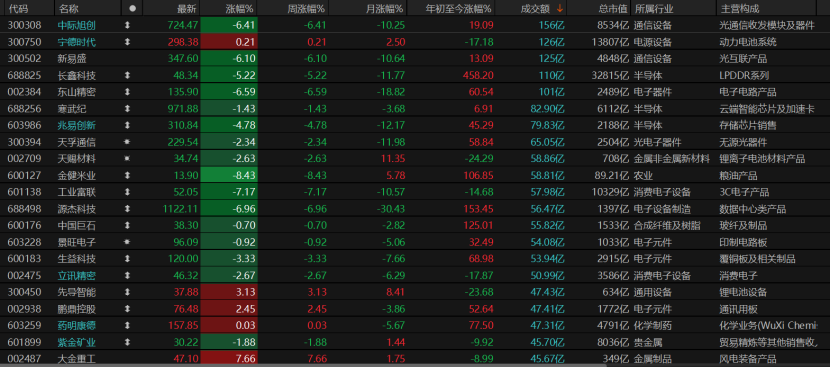Open the 中际旭创 stock name
Image resolution: width=830 pixels, height=367 pixels.
[77, 25]
